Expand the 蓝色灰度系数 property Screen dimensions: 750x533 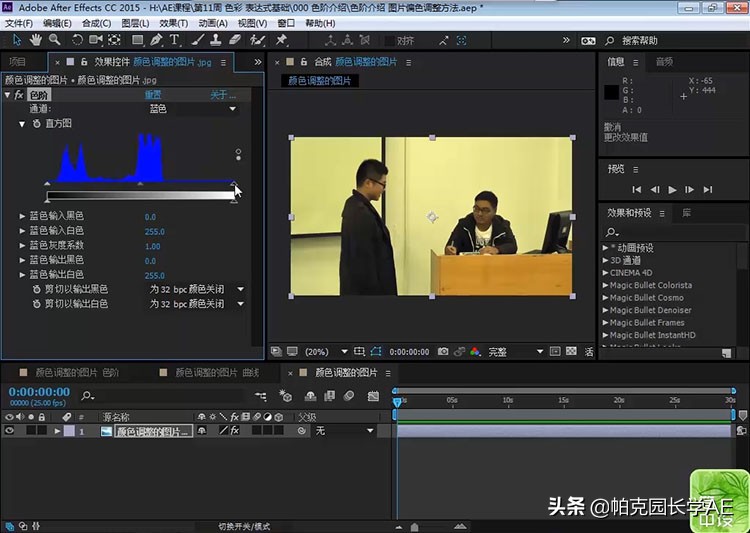click(22, 245)
